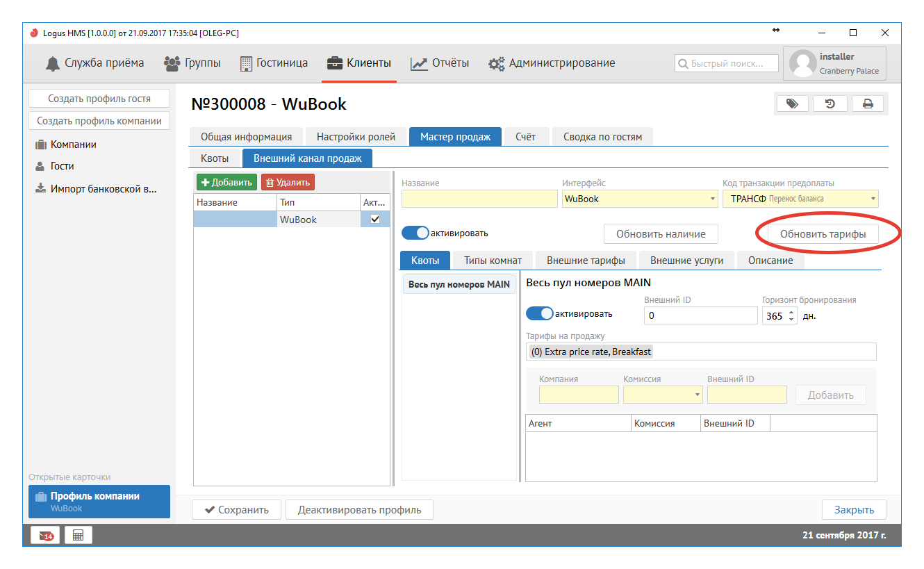Viewport: 924px width, 569px height.
Task: Open the Сводка по гостям tab
Action: click(x=603, y=137)
